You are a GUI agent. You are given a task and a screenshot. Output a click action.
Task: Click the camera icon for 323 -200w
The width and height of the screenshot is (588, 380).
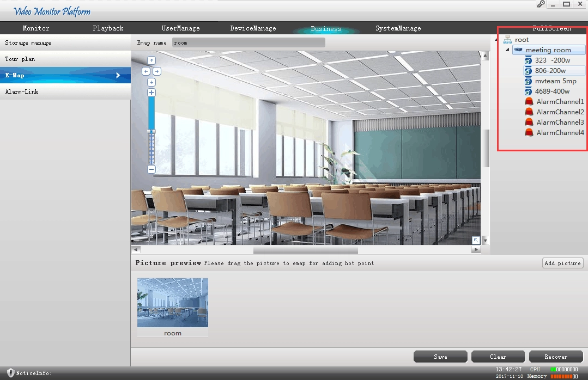pos(528,60)
